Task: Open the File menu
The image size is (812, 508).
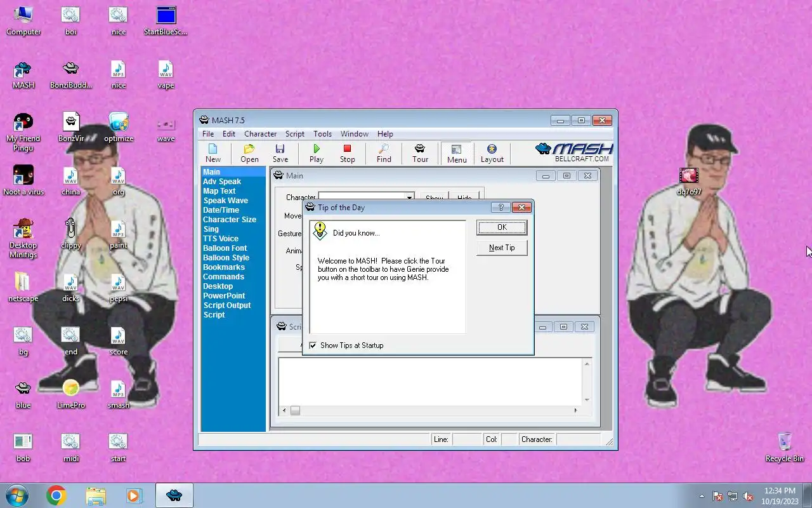Action: pyautogui.click(x=208, y=134)
